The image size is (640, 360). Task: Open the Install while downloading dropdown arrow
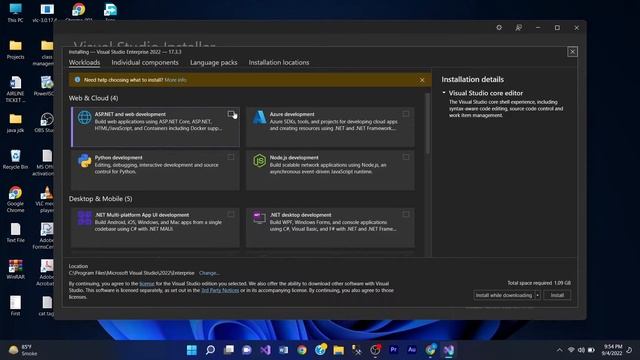pyautogui.click(x=538, y=295)
